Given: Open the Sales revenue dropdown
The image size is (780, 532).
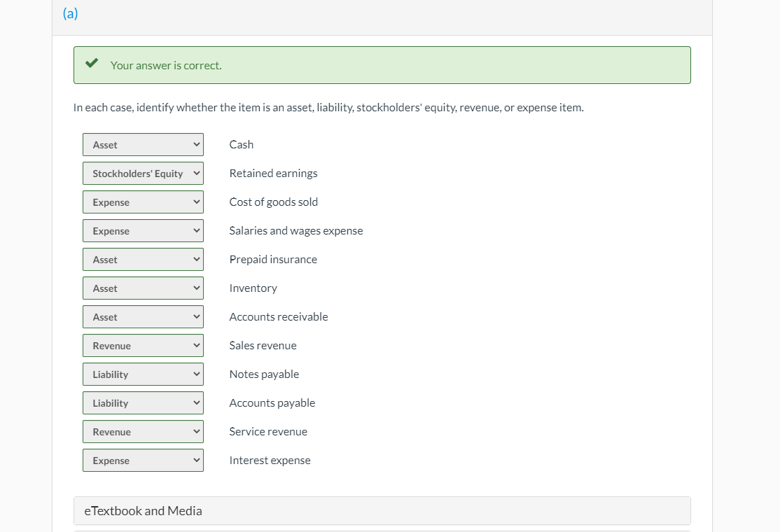Looking at the screenshot, I should click(143, 346).
